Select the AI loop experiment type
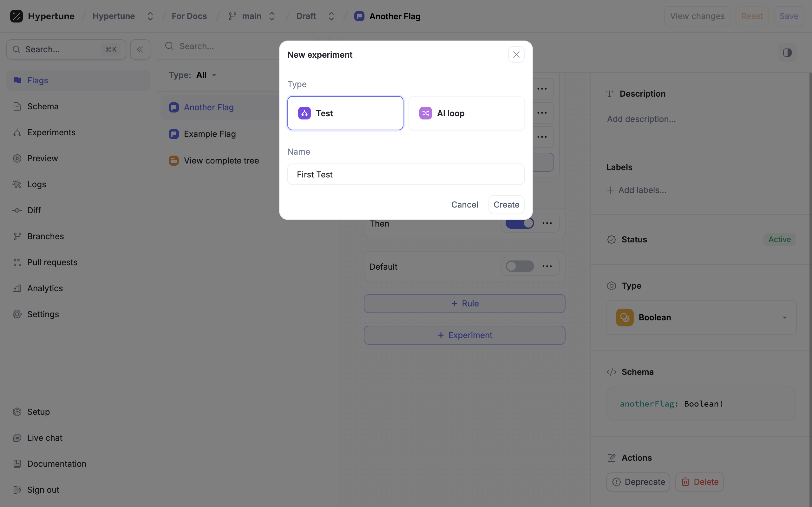The height and width of the screenshot is (507, 812). (x=466, y=113)
